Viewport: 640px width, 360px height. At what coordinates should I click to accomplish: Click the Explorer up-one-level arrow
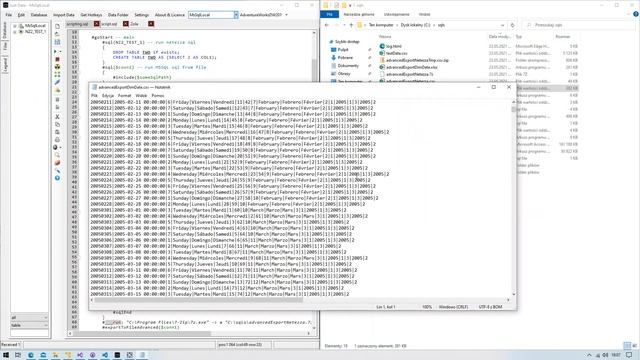click(351, 25)
